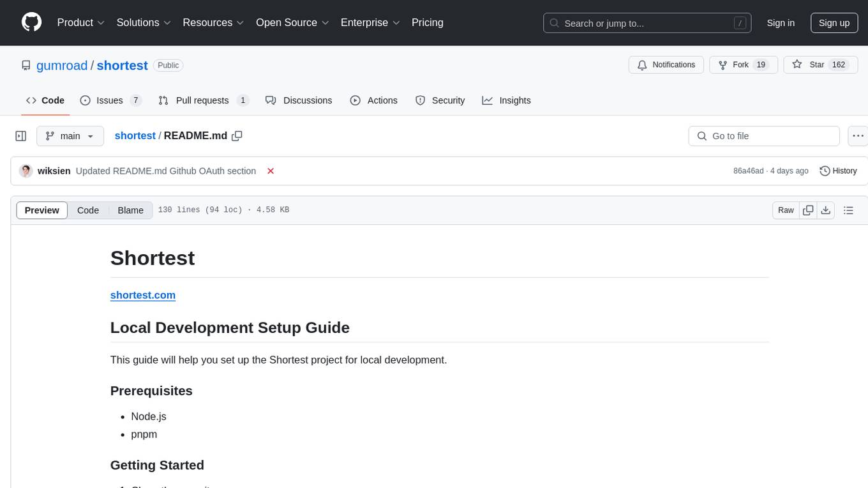Image resolution: width=868 pixels, height=488 pixels.
Task: Open the Discussions tab
Action: coord(299,100)
